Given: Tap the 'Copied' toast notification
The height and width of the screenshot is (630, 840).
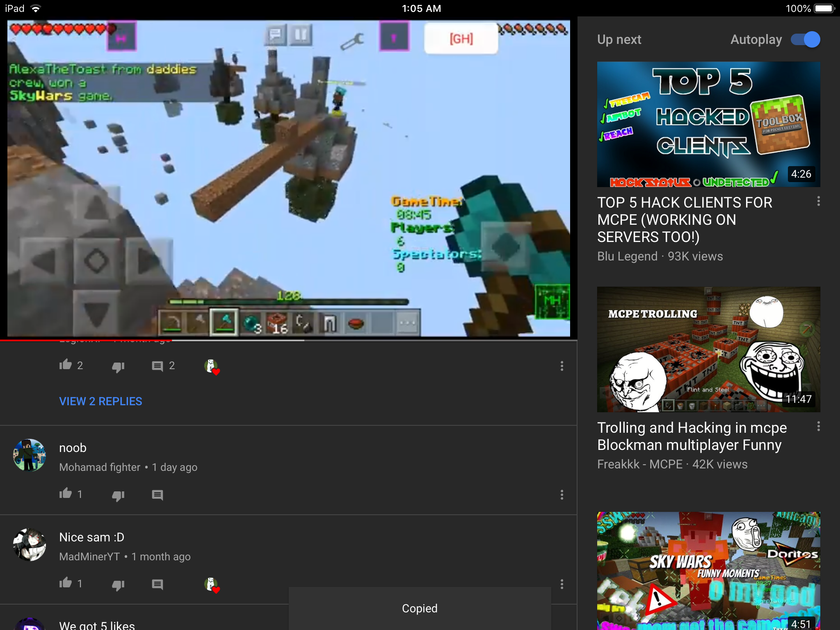Looking at the screenshot, I should pos(420,608).
